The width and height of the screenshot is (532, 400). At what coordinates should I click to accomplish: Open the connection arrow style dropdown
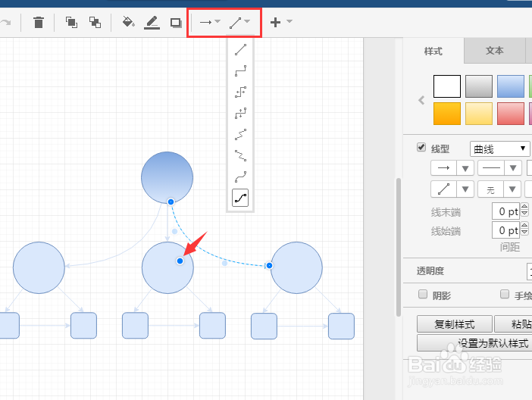tap(210, 22)
